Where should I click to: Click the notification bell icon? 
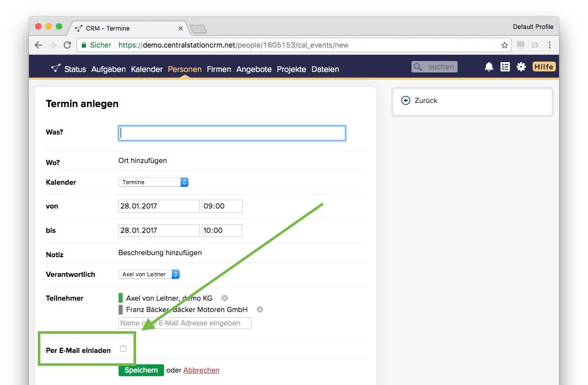[x=489, y=67]
